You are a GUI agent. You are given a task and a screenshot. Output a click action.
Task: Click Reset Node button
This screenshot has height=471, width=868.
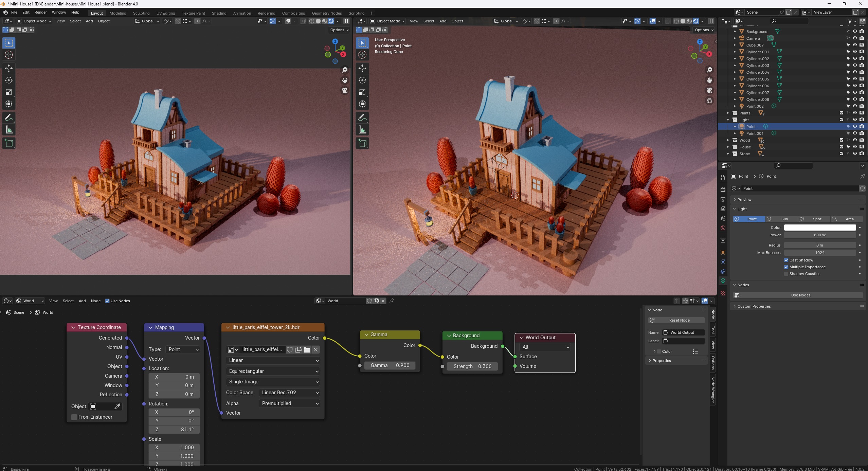[676, 320]
